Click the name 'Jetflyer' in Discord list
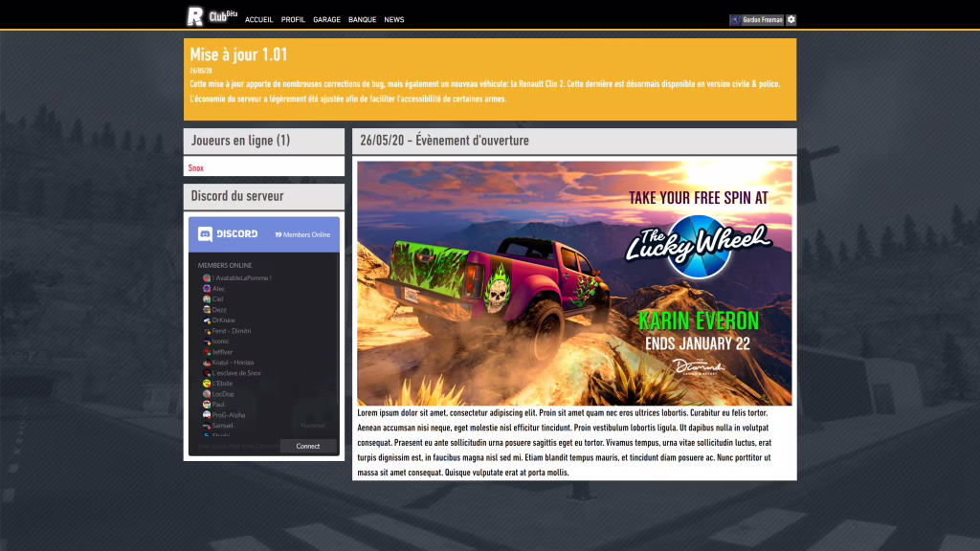 coord(222,352)
